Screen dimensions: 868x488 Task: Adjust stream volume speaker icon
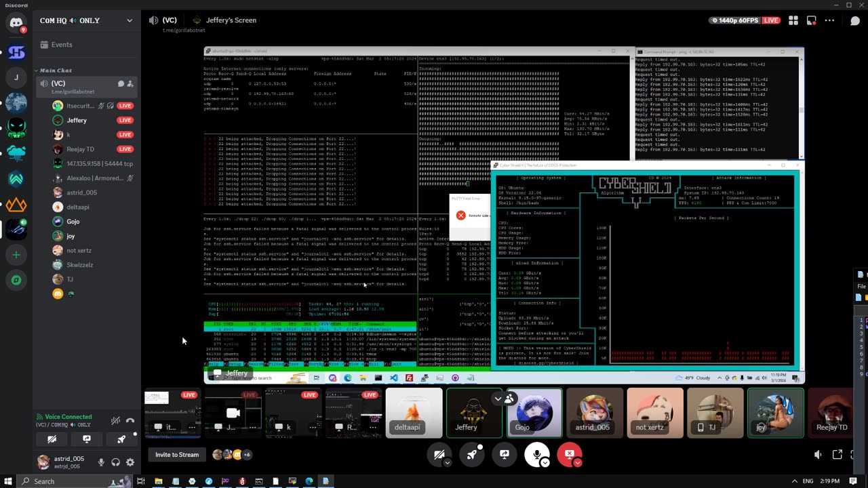click(x=818, y=455)
